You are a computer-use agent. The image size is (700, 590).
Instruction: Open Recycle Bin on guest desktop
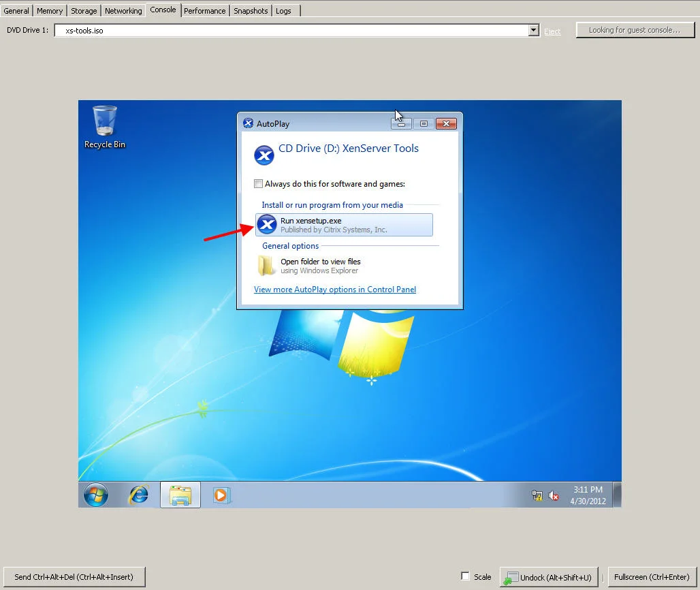coord(104,127)
